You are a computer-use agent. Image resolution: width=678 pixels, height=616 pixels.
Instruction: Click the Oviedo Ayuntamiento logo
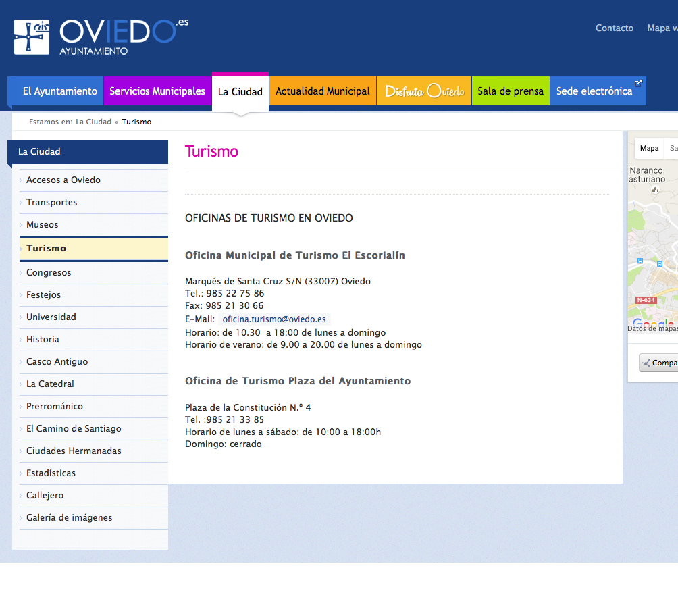pyautogui.click(x=101, y=37)
